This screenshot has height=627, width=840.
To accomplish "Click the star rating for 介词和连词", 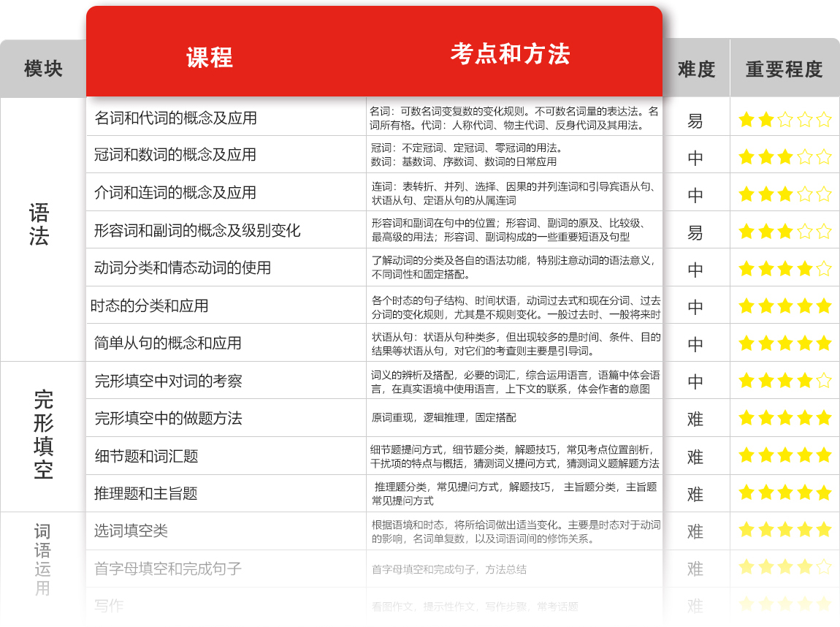I will coord(784,194).
